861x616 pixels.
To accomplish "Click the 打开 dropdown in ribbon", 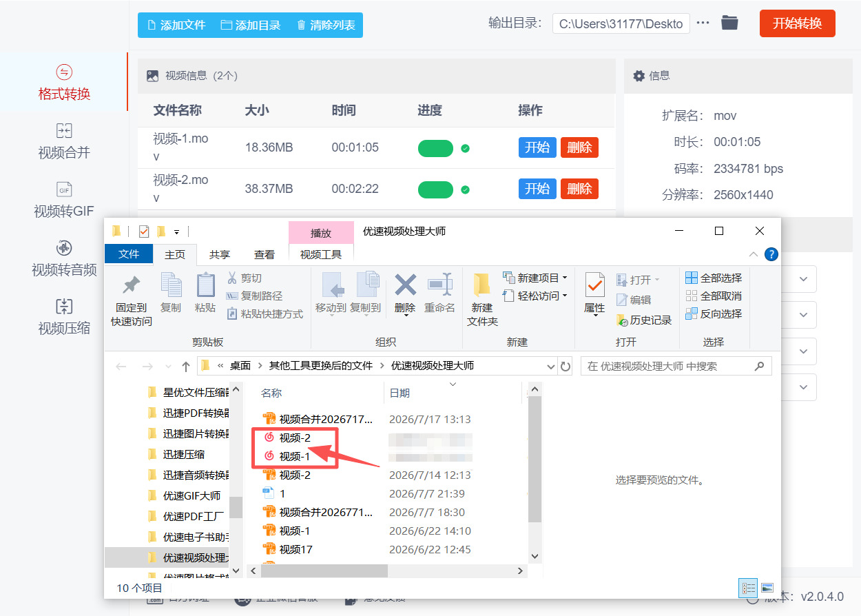I will pos(638,280).
